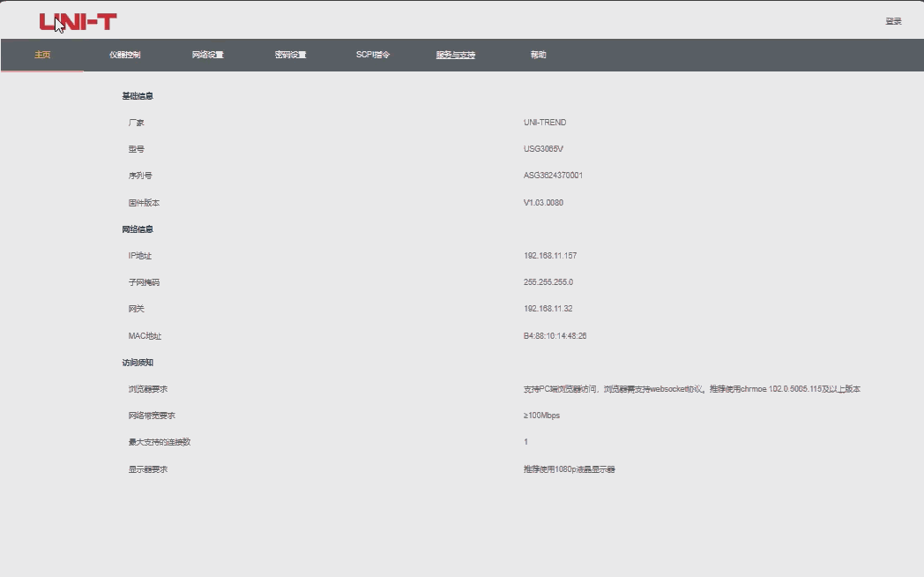Click the serial number ASG3824370001
This screenshot has height=577, width=924.
click(x=553, y=176)
